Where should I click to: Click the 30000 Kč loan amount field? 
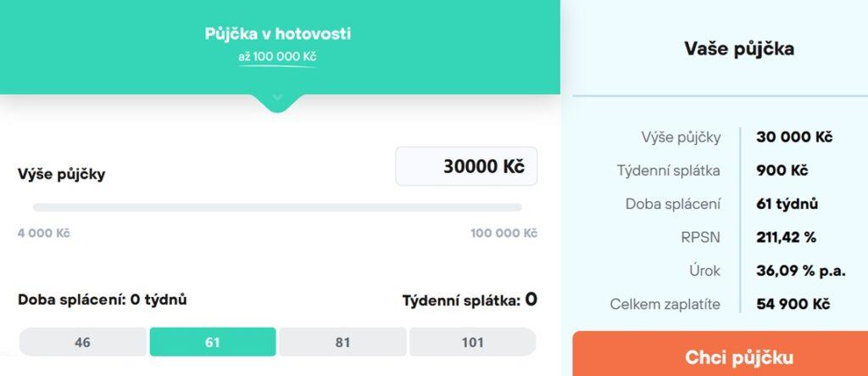pos(466,166)
